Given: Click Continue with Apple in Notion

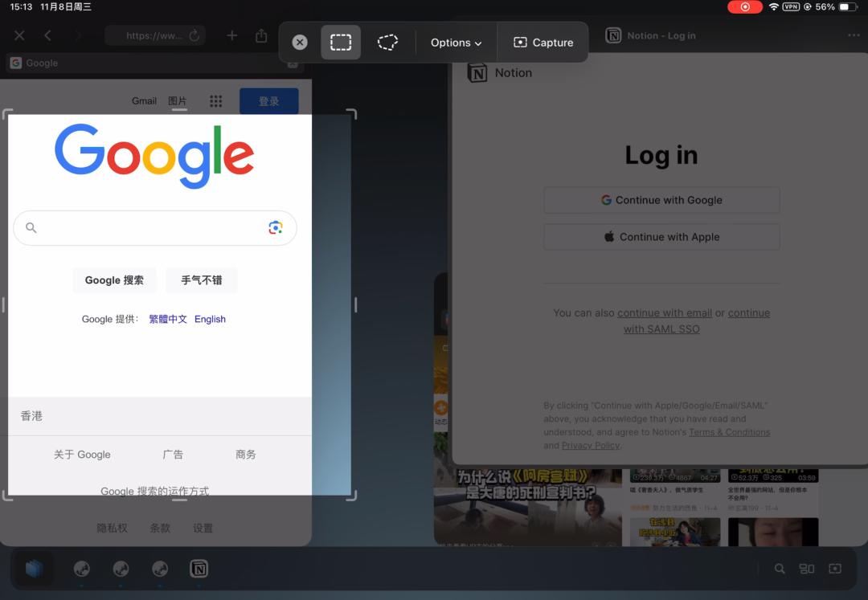Looking at the screenshot, I should pos(661,237).
